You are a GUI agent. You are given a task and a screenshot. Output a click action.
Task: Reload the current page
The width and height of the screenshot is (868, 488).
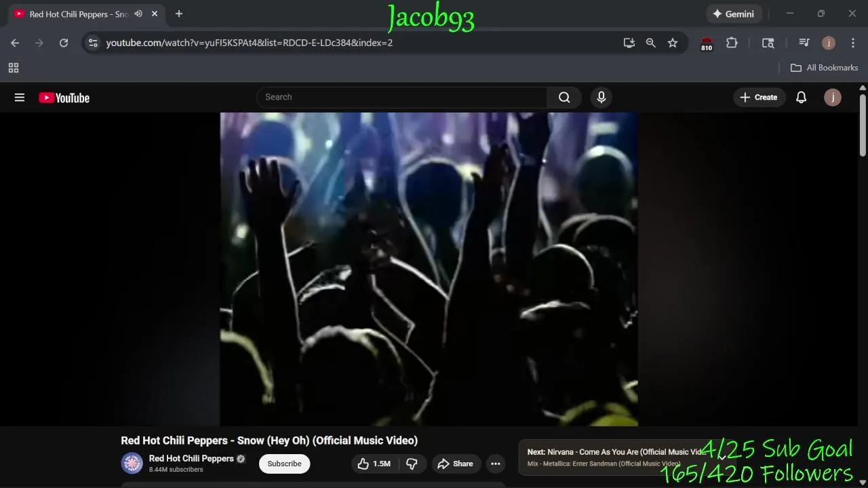pyautogui.click(x=64, y=43)
